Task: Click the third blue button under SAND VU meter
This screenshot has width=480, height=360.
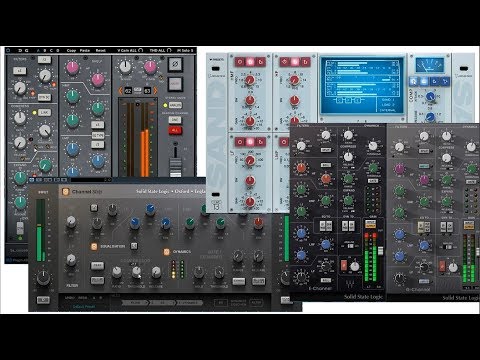Action: pyautogui.click(x=435, y=81)
